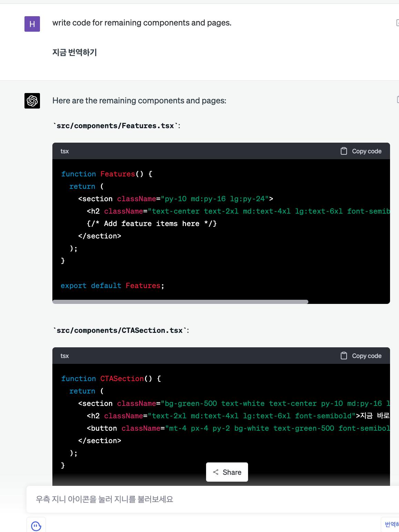Click the clipboard icon in the Features.tsx code header
The height and width of the screenshot is (532, 399).
(344, 151)
